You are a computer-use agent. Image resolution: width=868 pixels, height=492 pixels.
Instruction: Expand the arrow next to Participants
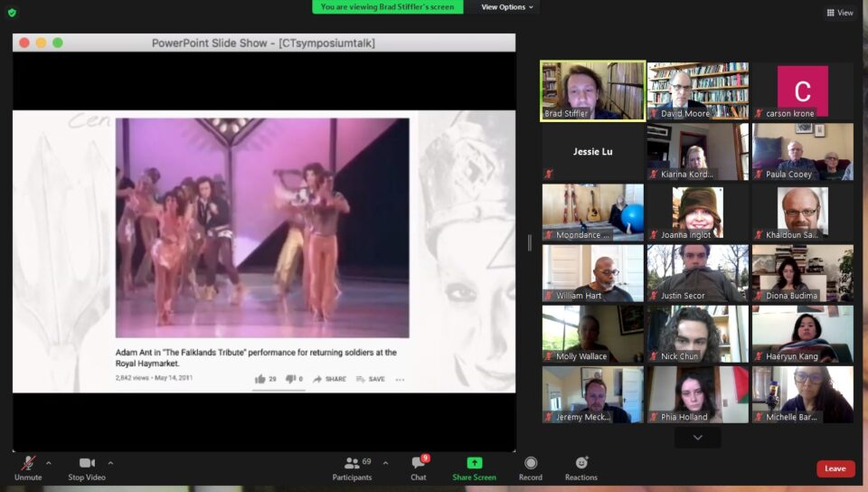click(385, 462)
